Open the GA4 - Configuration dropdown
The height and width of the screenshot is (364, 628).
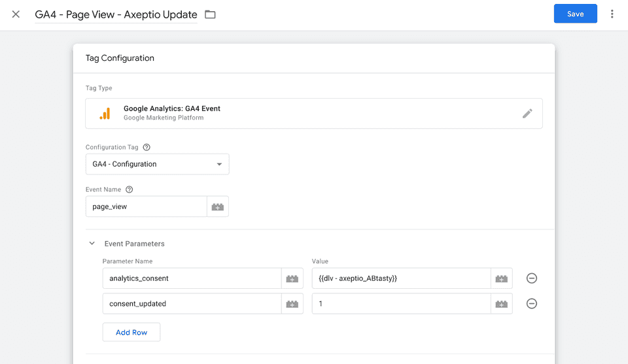tap(157, 164)
